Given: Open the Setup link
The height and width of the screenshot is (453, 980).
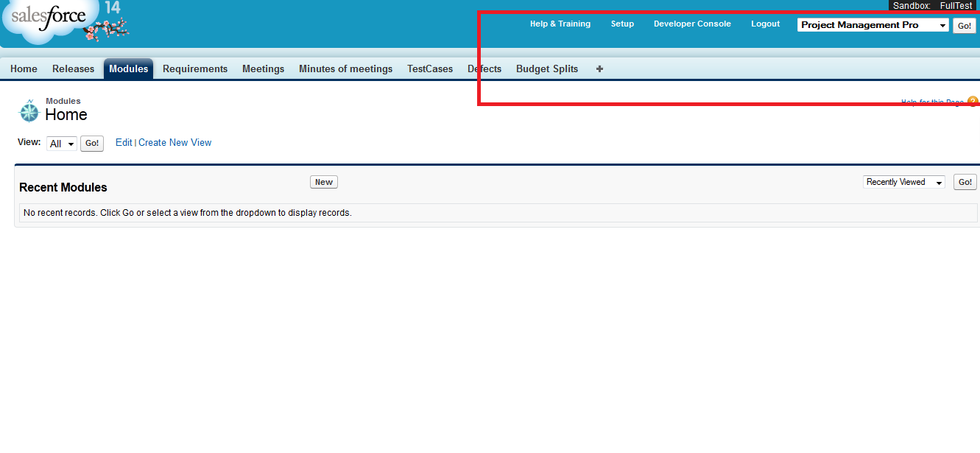Looking at the screenshot, I should click(622, 24).
